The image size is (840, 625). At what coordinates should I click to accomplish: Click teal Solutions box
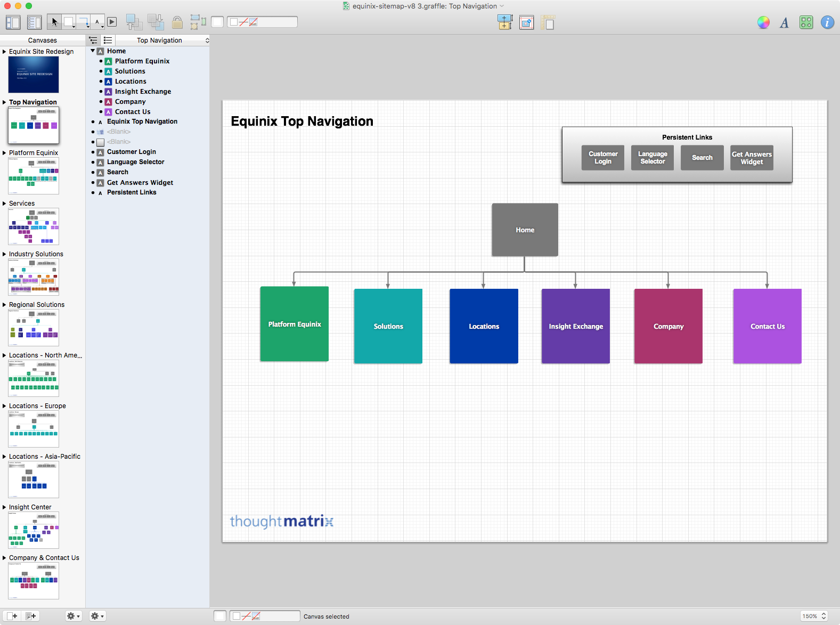[388, 326]
